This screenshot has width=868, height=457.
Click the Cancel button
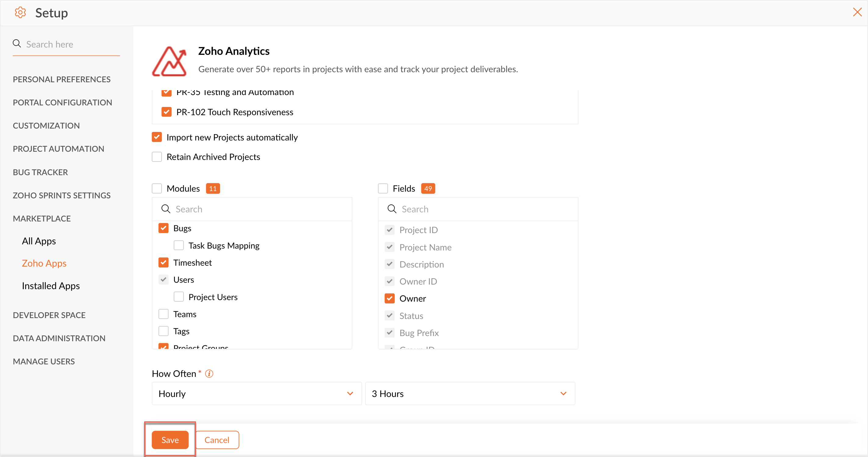pos(217,440)
